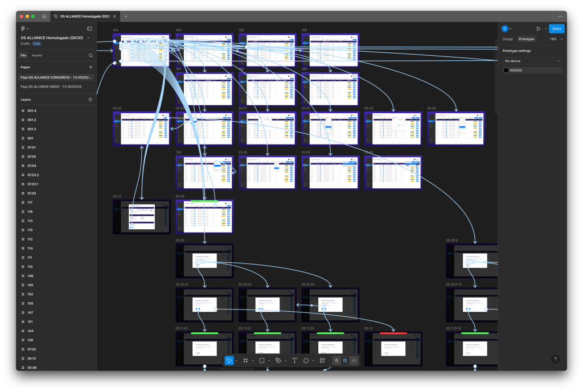Minimize UI with the sidebar panel icon
This screenshot has height=392, width=583.
[89, 28]
